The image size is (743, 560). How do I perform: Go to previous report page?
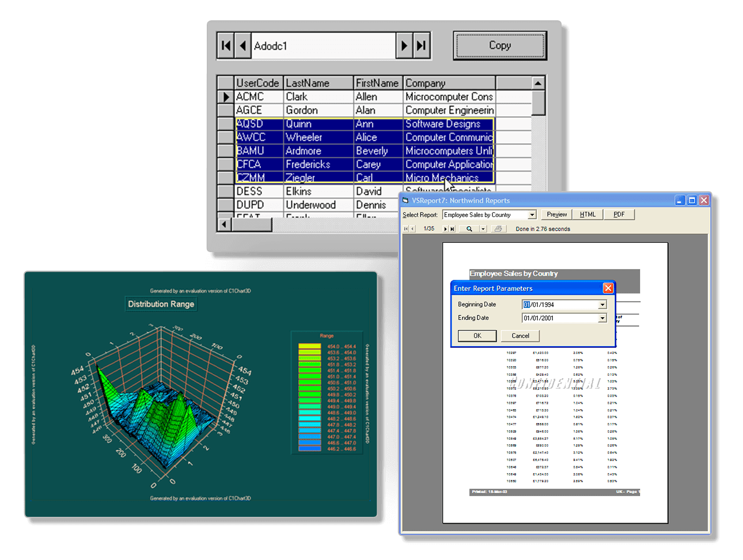(x=412, y=229)
